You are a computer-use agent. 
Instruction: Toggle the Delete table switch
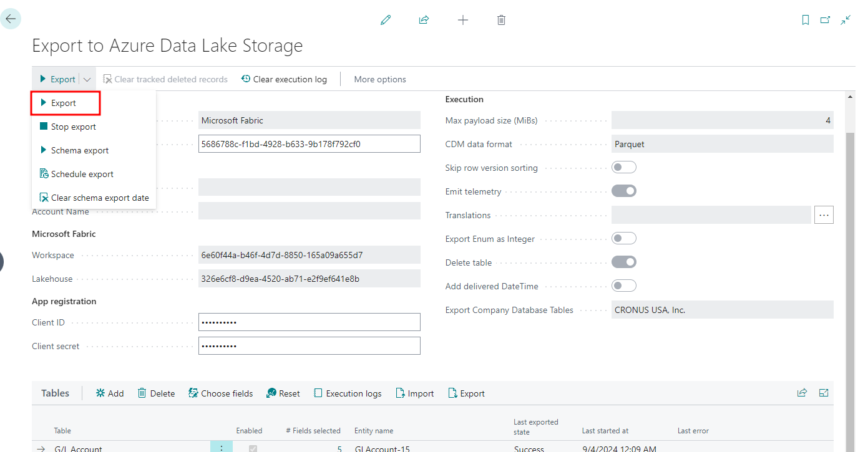point(624,262)
